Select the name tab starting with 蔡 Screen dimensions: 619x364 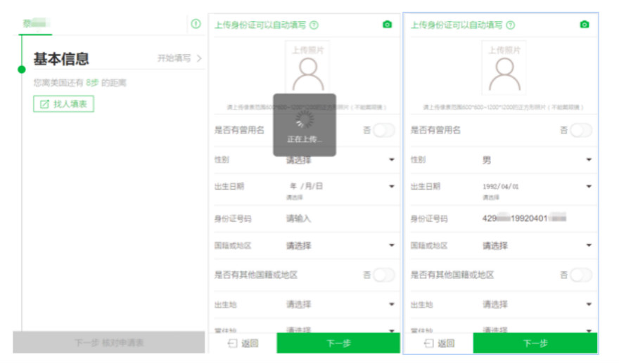35,23
